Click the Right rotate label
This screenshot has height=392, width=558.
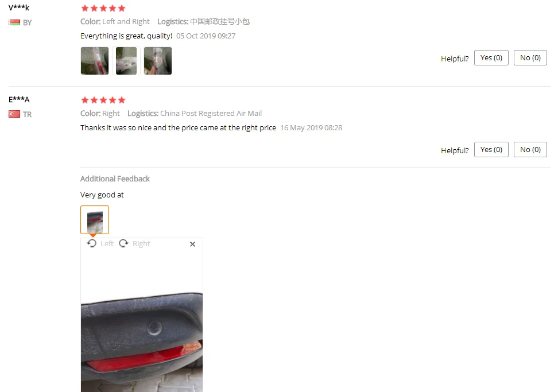(x=141, y=244)
